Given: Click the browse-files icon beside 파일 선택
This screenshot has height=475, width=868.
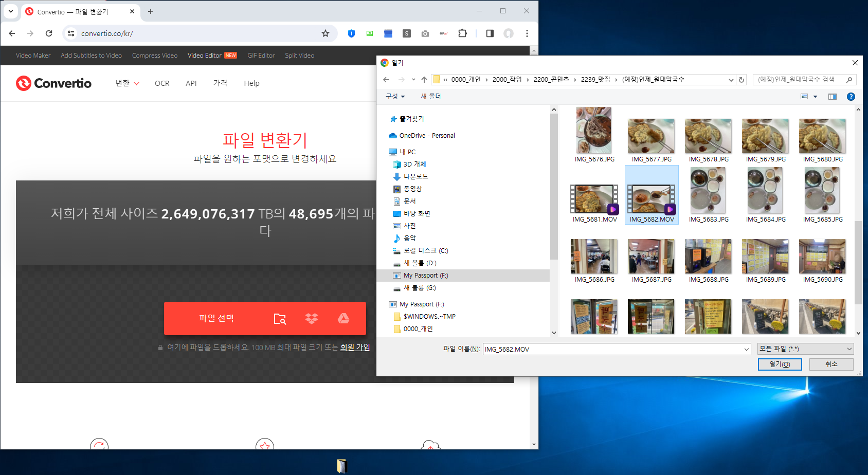Looking at the screenshot, I should [x=280, y=319].
